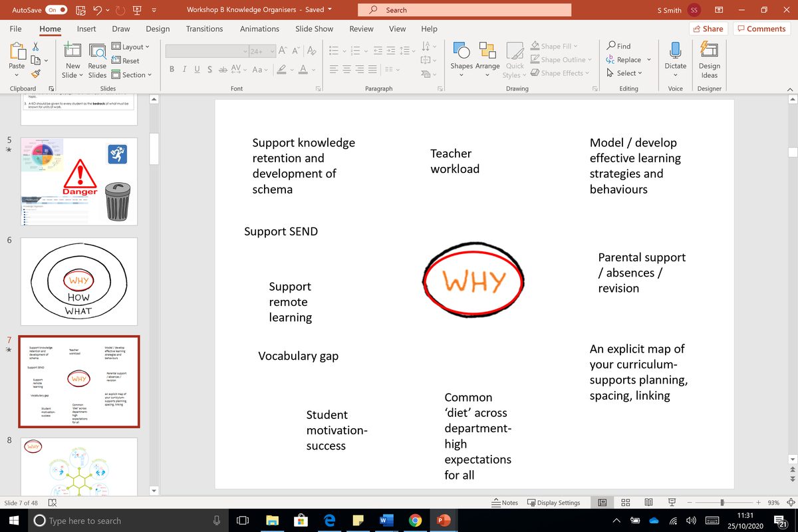Screen dimensions: 798x532
Task: Open Microsoft Edge from the taskbar
Action: [x=329, y=521]
